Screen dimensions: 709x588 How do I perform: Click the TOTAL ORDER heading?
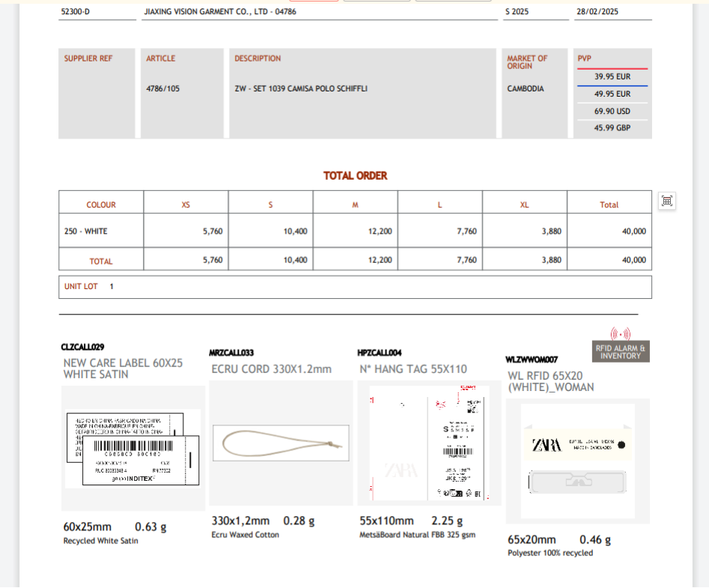click(355, 176)
